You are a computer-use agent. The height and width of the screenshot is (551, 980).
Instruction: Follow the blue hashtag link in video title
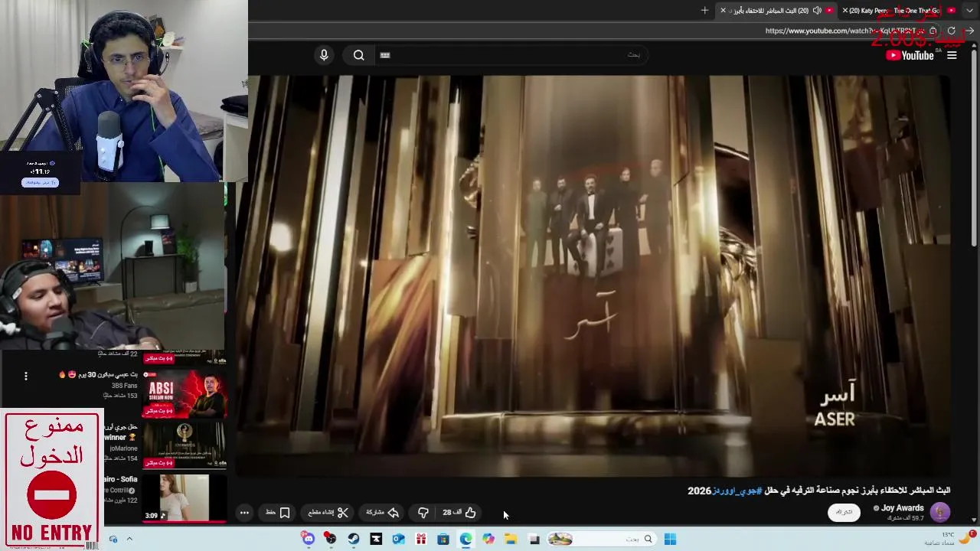click(737, 491)
